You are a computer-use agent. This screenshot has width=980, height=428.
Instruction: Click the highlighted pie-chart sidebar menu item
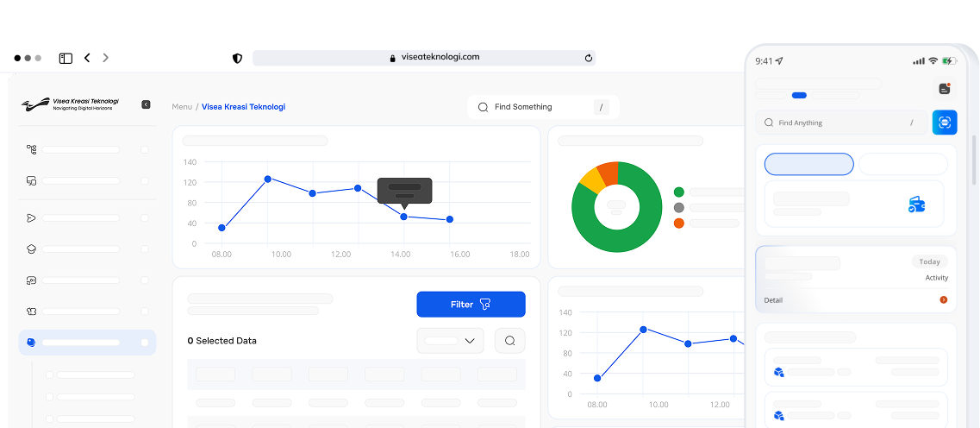[87, 343]
